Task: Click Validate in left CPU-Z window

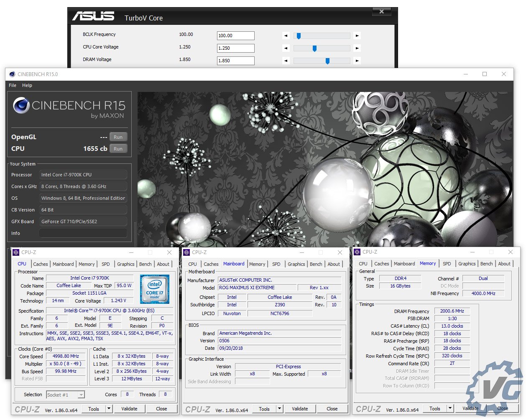Action: pyautogui.click(x=129, y=409)
